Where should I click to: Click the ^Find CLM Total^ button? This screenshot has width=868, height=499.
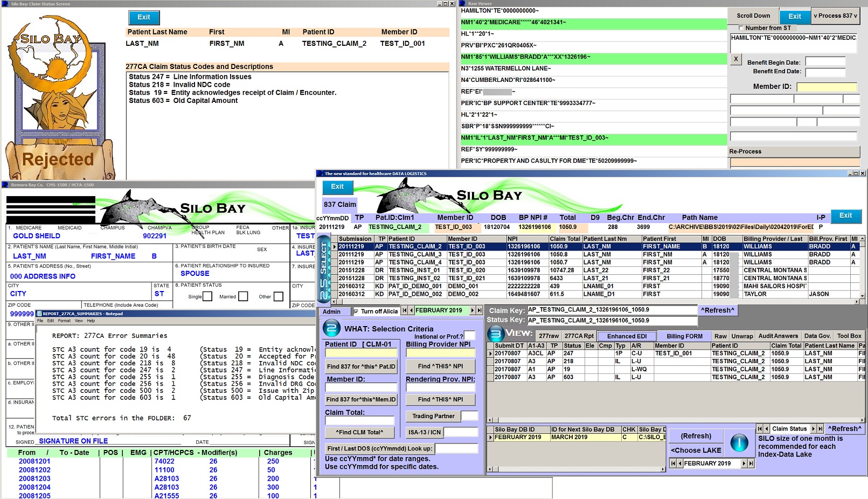[x=359, y=432]
